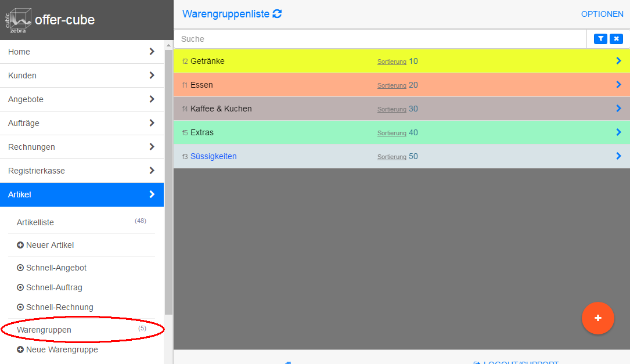The height and width of the screenshot is (364, 630).
Task: Open Getränke row with its right arrow
Action: point(618,61)
